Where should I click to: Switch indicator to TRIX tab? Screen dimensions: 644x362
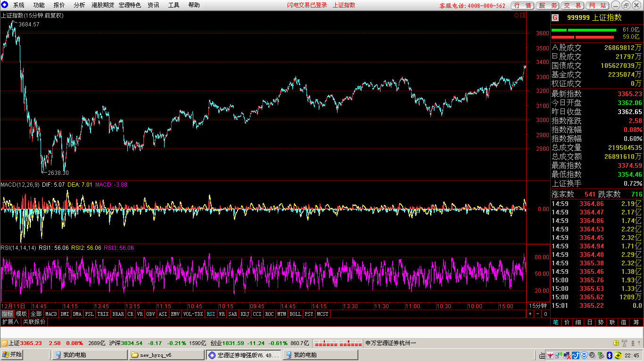pos(103,314)
